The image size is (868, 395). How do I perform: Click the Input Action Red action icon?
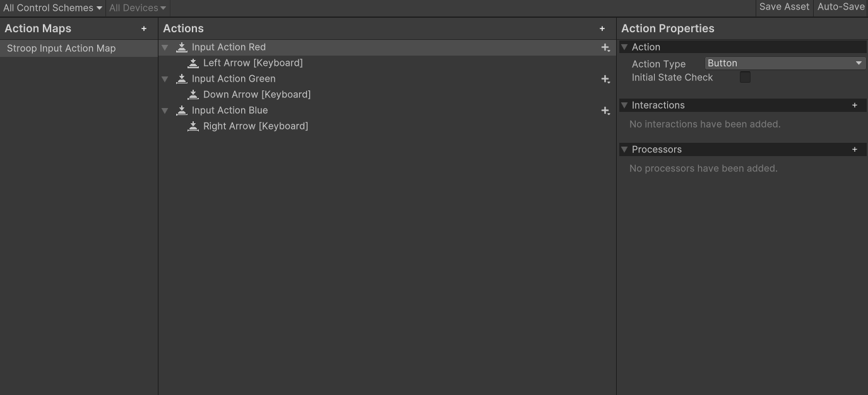tap(182, 47)
